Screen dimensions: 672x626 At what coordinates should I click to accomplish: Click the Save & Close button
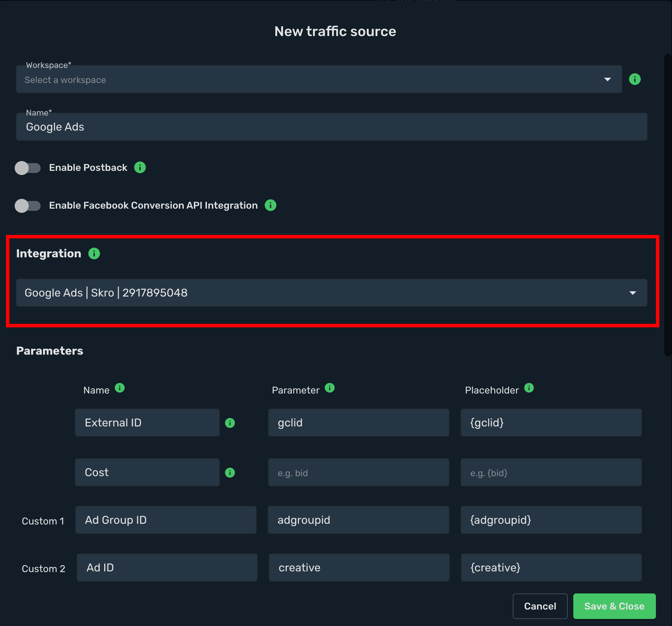point(614,606)
